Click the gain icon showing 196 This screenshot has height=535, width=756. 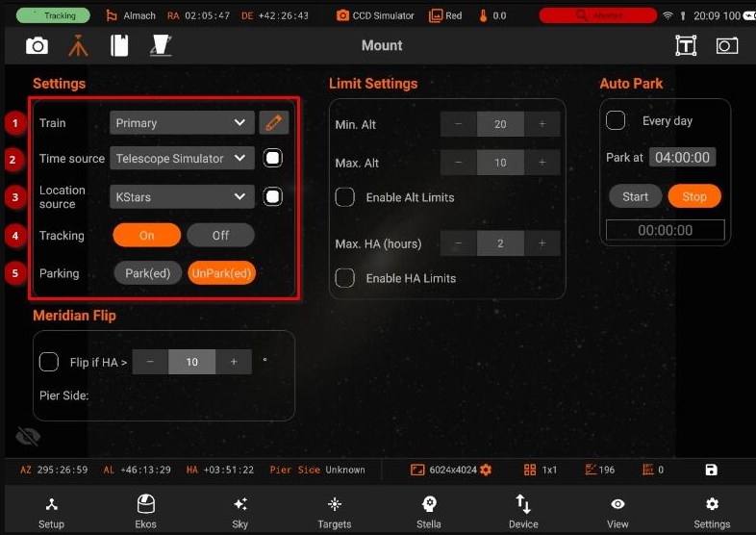[x=591, y=470]
